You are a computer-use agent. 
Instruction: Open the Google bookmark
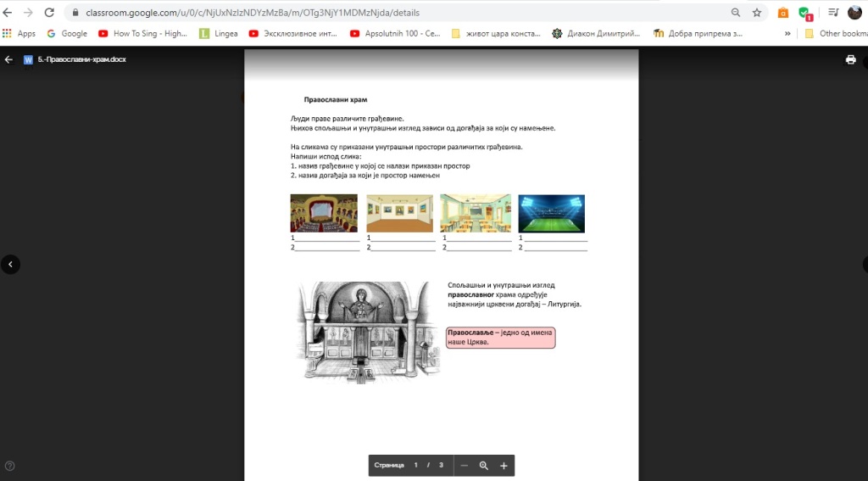click(x=67, y=33)
